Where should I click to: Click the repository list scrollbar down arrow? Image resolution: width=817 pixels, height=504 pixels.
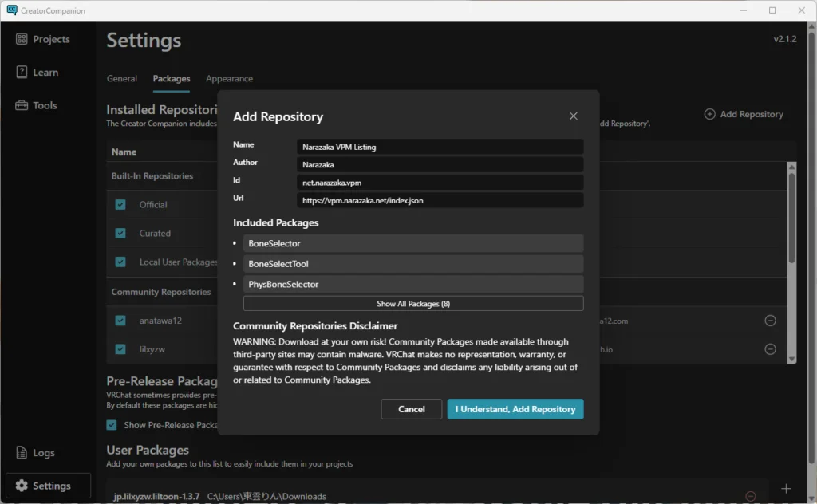tap(791, 359)
